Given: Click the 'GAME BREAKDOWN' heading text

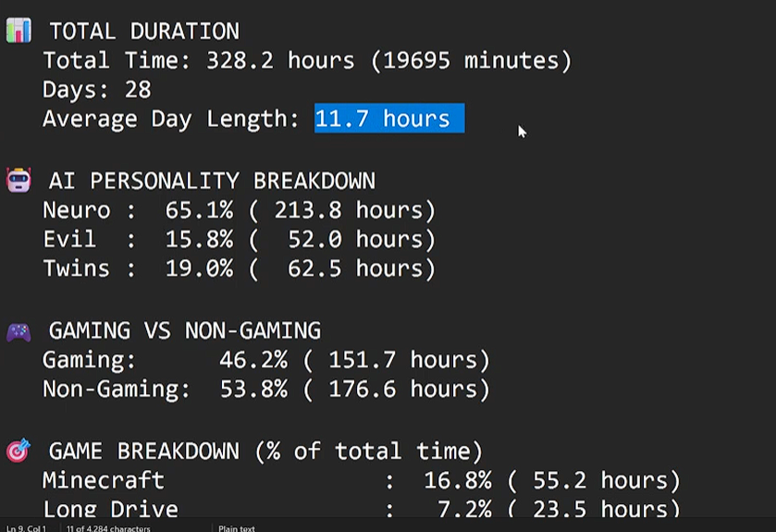Looking at the screenshot, I should [144, 452].
